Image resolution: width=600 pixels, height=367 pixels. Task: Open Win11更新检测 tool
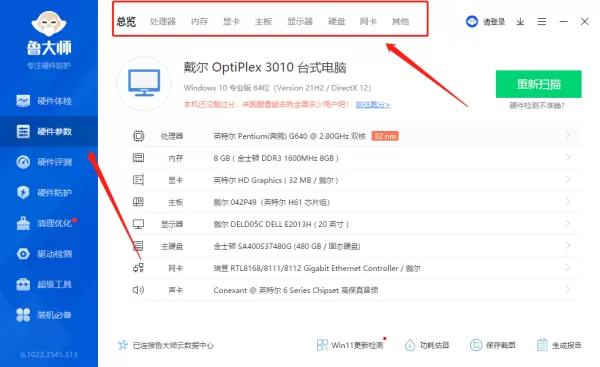pyautogui.click(x=351, y=345)
